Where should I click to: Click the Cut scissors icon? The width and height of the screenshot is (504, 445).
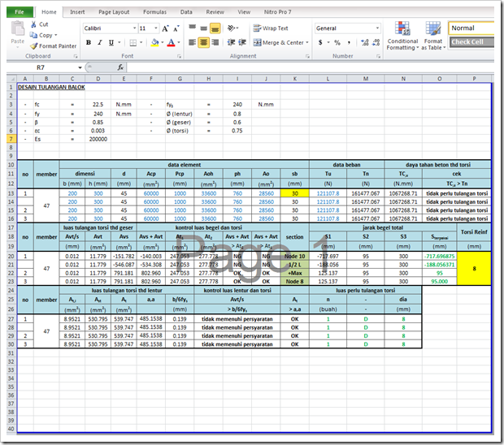pos(33,24)
